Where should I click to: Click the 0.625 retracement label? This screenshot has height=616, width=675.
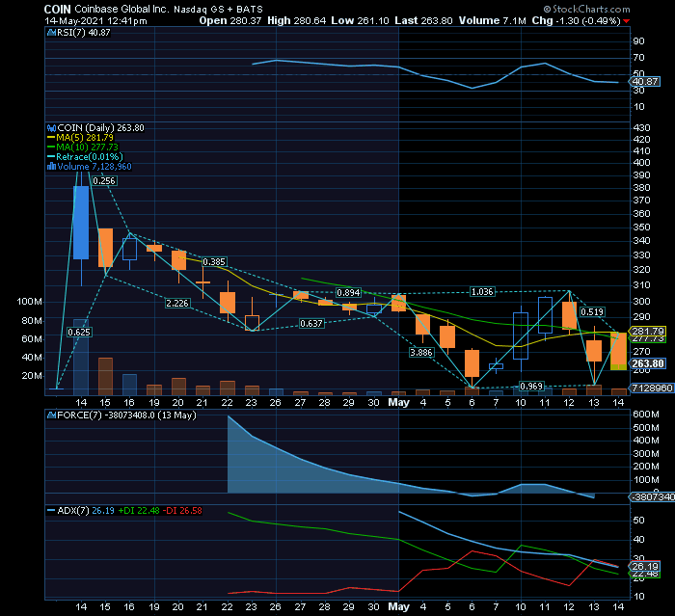79,332
